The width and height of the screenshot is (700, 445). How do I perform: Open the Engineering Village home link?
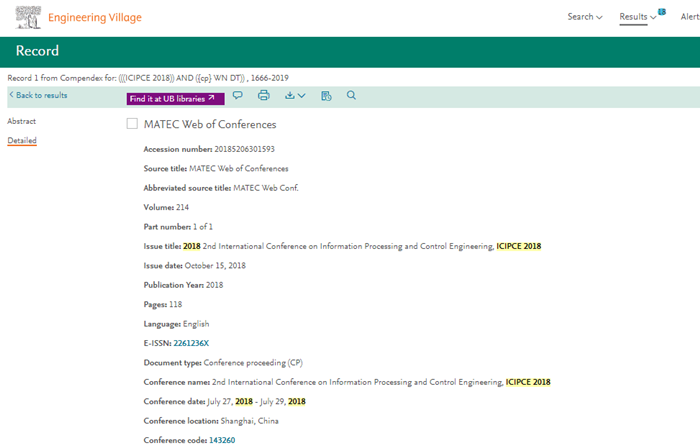(95, 17)
